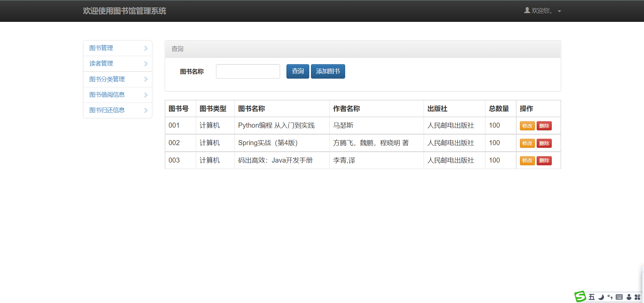
Task: Click the 添加图书 button
Action: pyautogui.click(x=328, y=71)
